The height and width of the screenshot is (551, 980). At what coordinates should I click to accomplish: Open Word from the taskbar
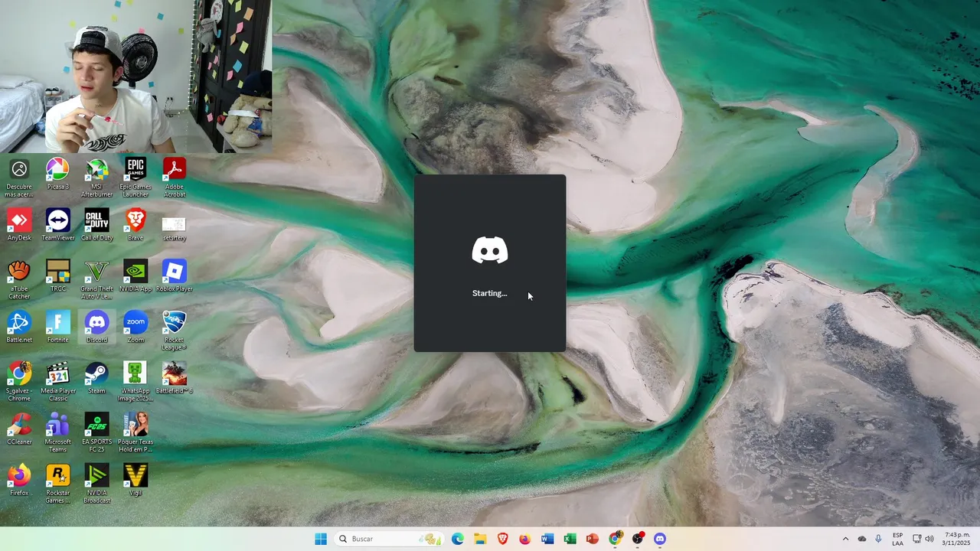coord(547,539)
